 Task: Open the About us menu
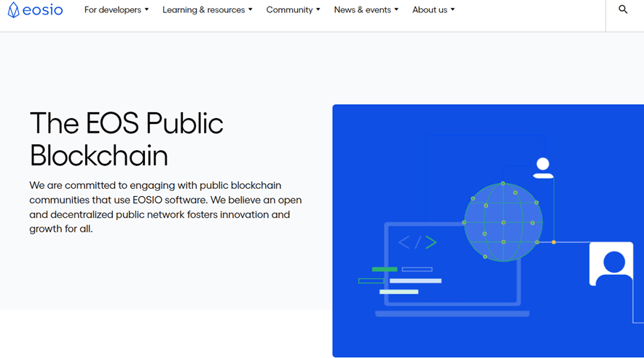(x=433, y=10)
